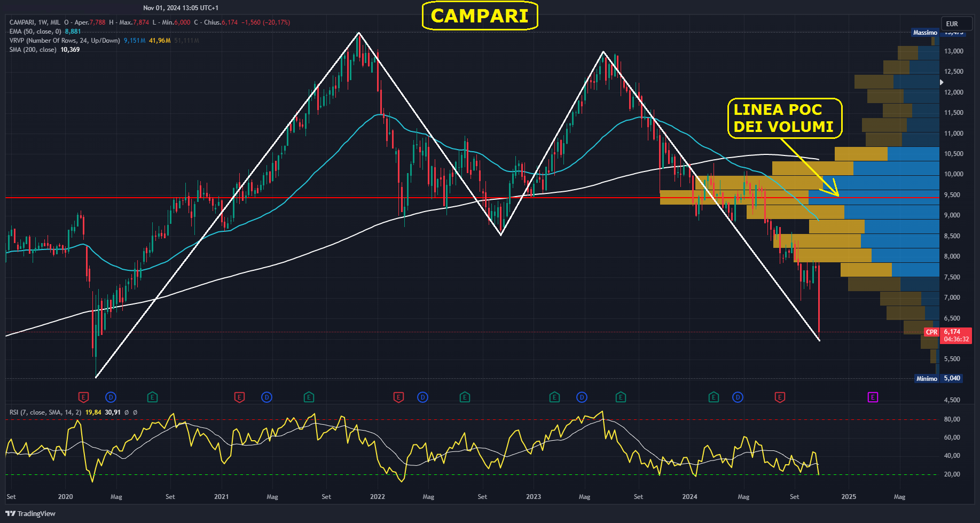Click the SMA value 10,369 in legend

click(x=70, y=50)
